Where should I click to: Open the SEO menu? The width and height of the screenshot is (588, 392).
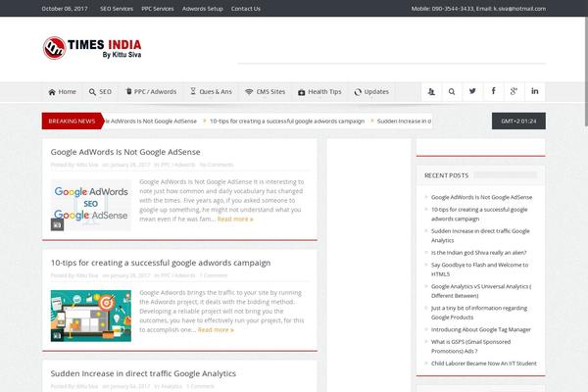tap(100, 92)
